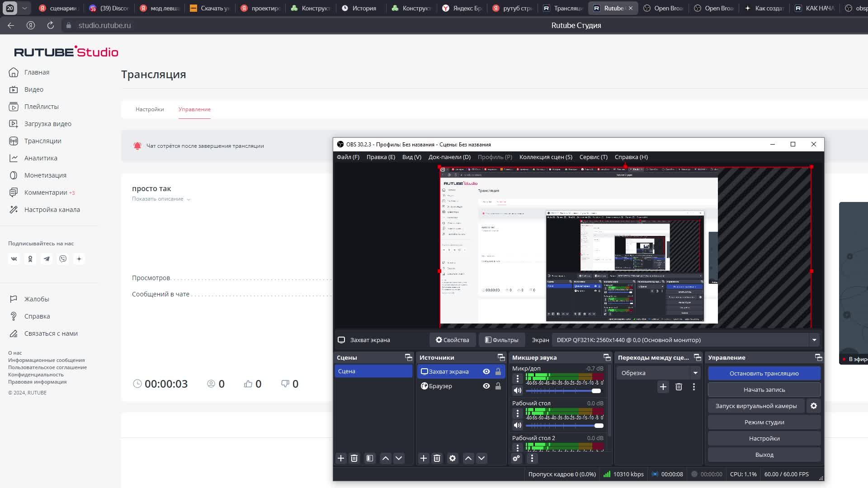Click Остановить трансляцию button
Image resolution: width=868 pixels, height=488 pixels.
(764, 373)
